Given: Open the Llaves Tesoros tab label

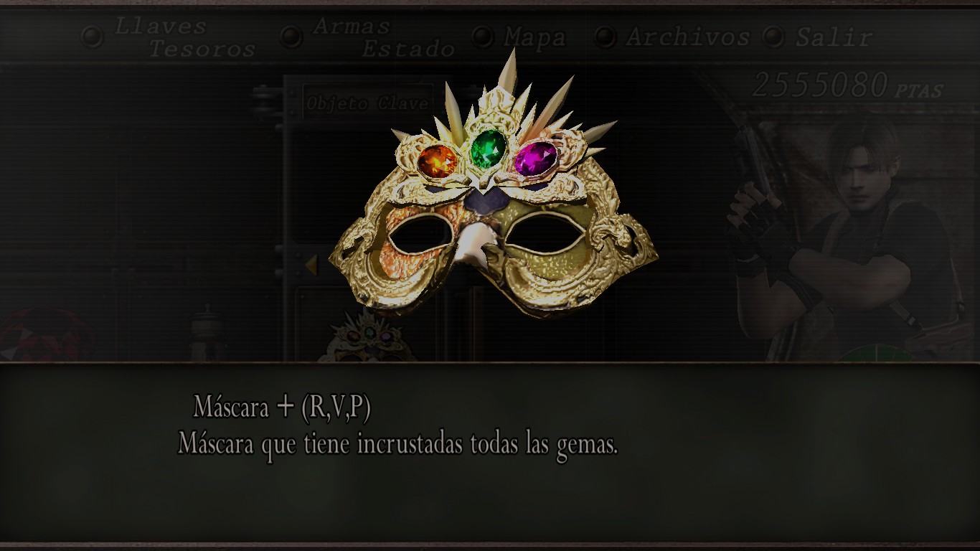Looking at the screenshot, I should (185, 37).
